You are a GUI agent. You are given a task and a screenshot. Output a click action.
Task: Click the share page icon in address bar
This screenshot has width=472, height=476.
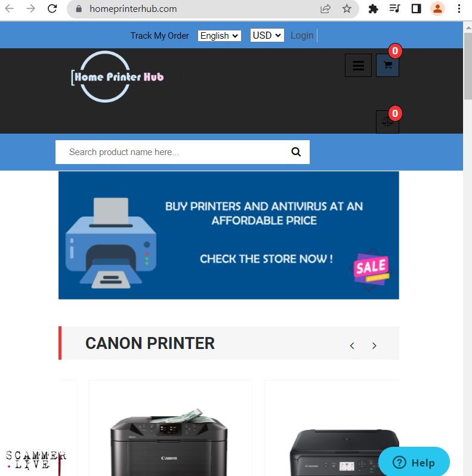pyautogui.click(x=325, y=8)
